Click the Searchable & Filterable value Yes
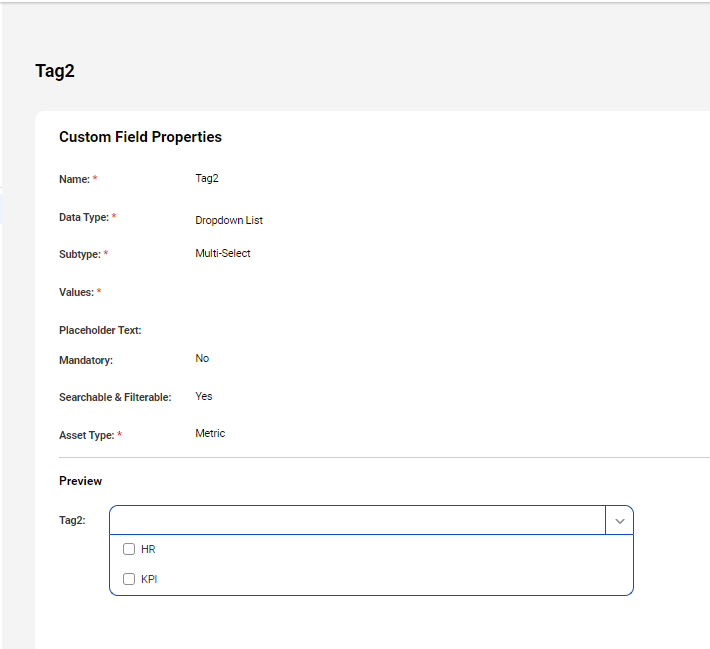 pos(204,396)
